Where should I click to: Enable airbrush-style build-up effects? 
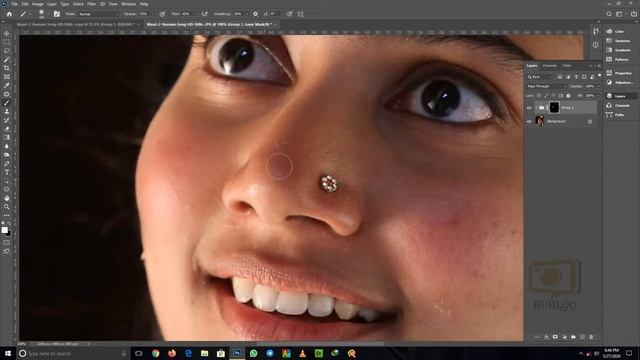[204, 14]
